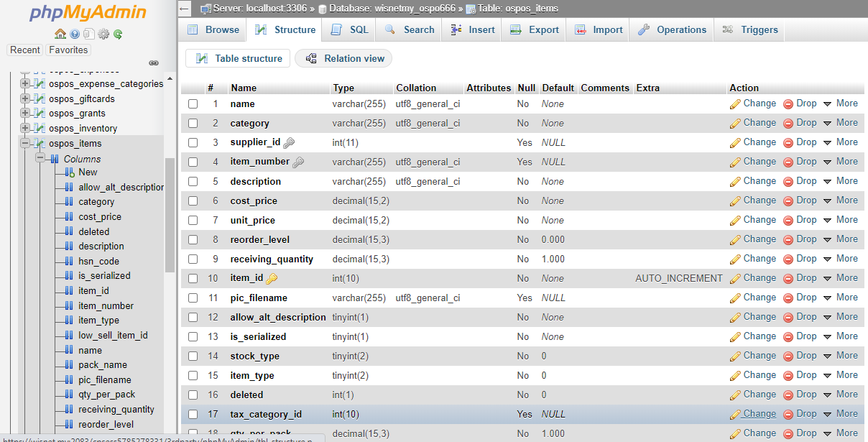868x442 pixels.
Task: Open phpMyAdmin settings via the gear icon
Action: (103, 34)
